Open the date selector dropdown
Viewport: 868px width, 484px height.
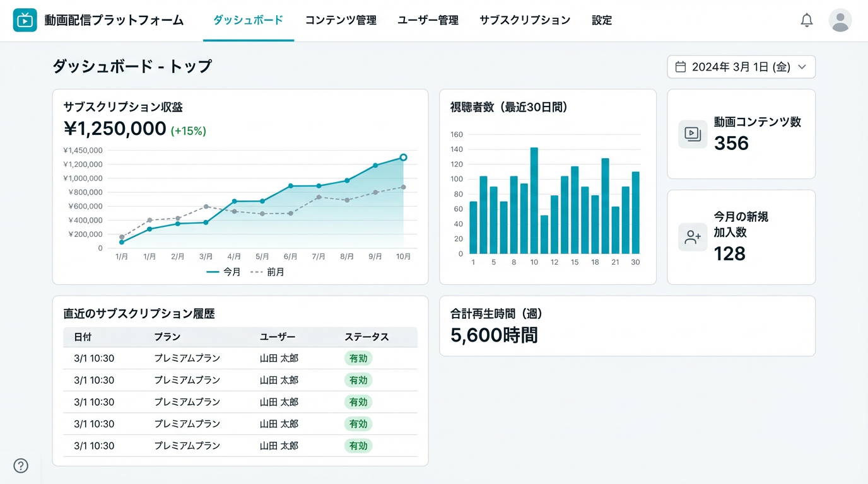741,66
